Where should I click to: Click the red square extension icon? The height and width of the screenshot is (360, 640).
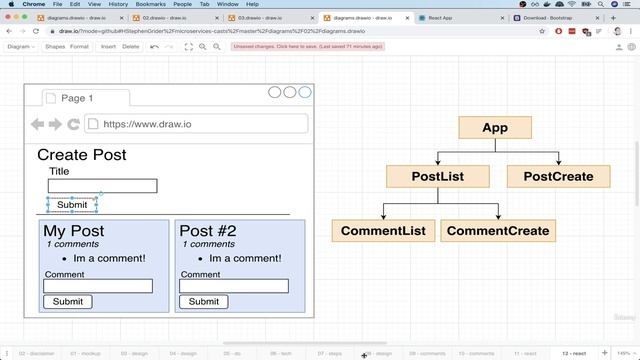point(572,31)
